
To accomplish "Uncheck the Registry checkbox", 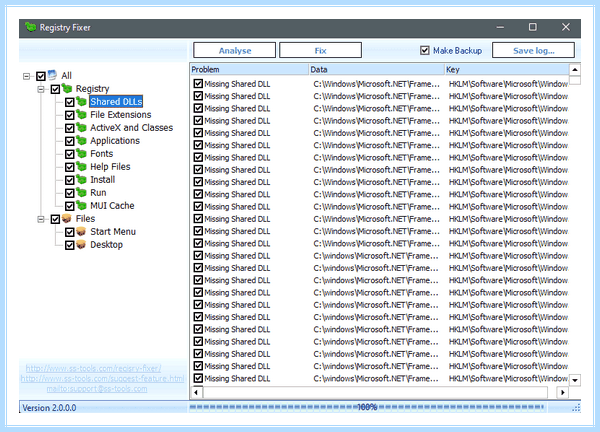I will tap(55, 89).
